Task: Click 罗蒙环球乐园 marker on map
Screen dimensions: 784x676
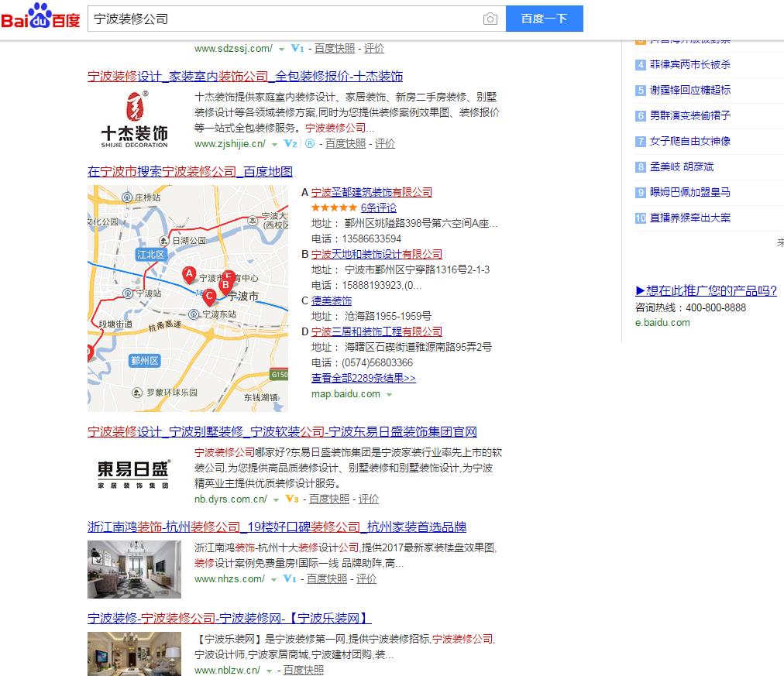Action: 137,393
